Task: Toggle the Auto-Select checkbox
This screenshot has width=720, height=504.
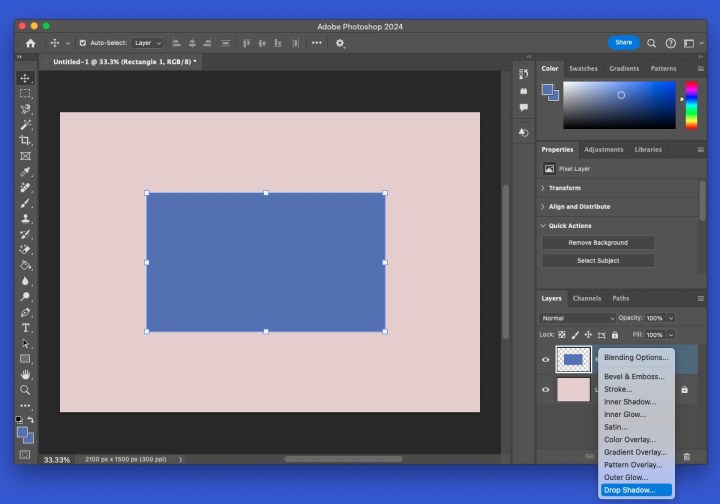Action: point(82,43)
